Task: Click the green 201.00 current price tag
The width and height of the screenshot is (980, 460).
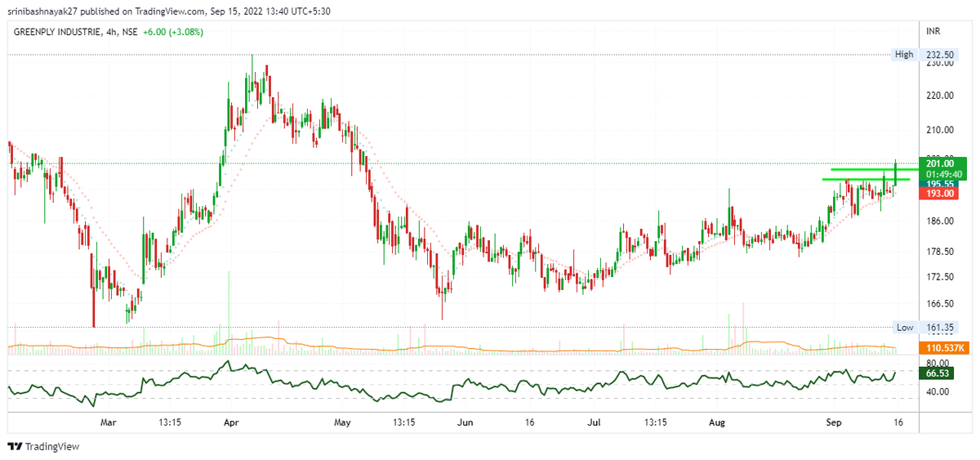Action: [x=941, y=163]
